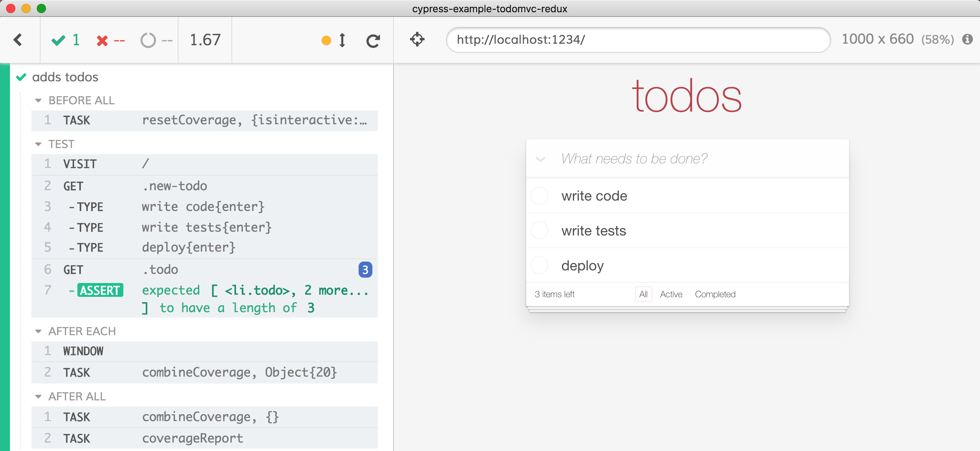Image resolution: width=980 pixels, height=451 pixels.
Task: Click the back arrow to tests list
Action: pos(18,40)
